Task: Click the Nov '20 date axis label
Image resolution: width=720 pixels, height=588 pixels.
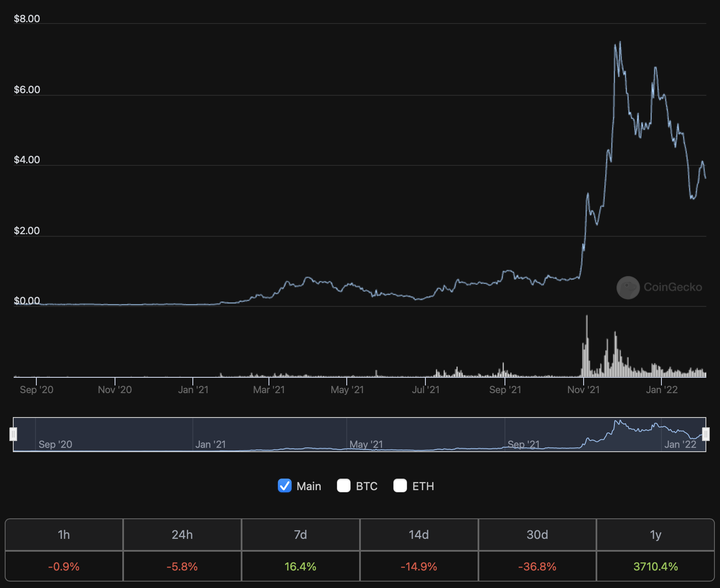Action: click(x=115, y=390)
